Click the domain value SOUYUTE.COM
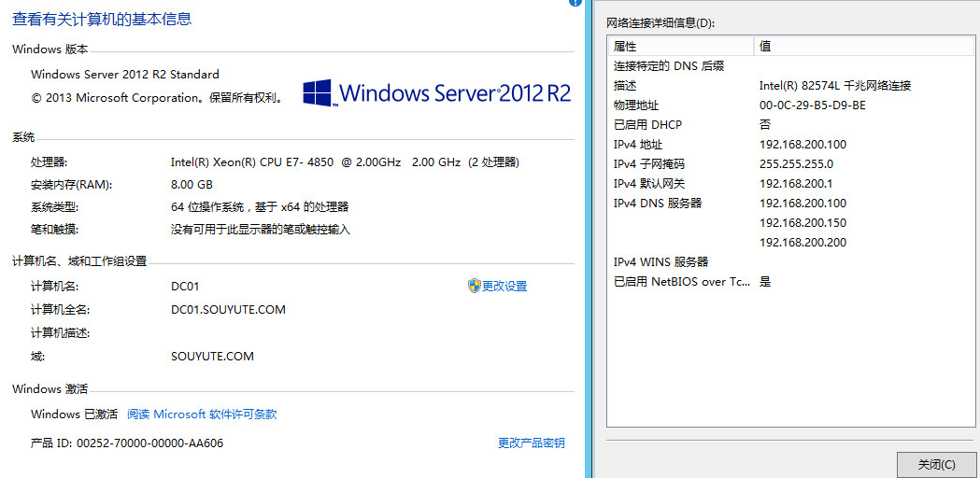 click(212, 356)
